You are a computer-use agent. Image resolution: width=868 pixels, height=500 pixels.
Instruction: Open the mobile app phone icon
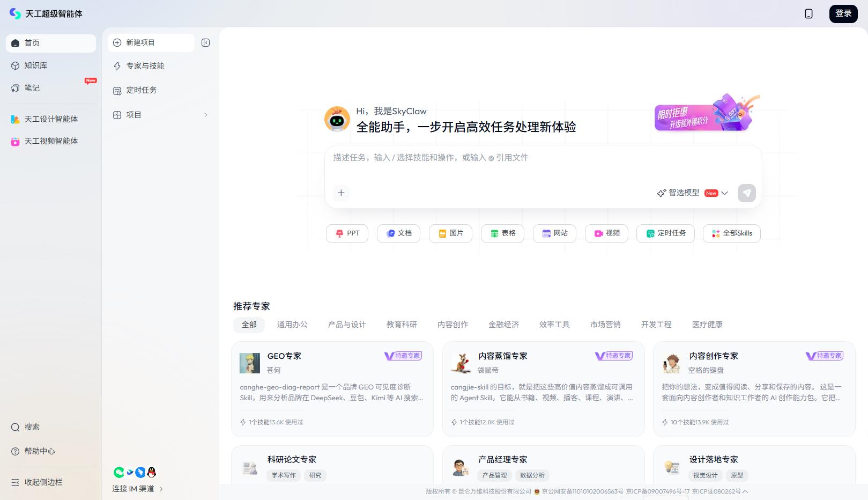[808, 13]
